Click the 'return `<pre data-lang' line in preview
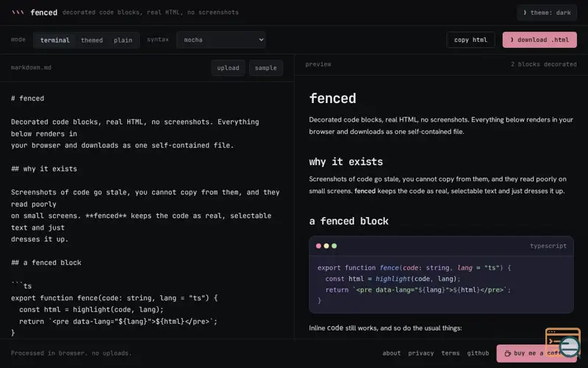 click(x=414, y=290)
